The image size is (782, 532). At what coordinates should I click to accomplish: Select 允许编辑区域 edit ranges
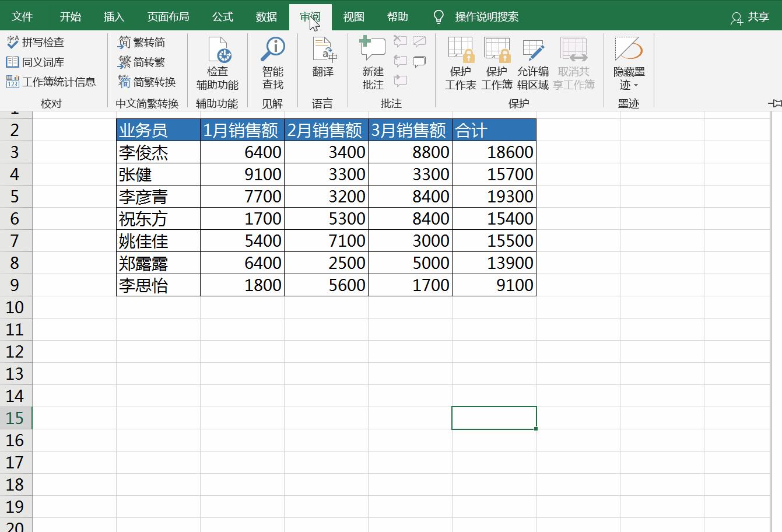[x=532, y=64]
